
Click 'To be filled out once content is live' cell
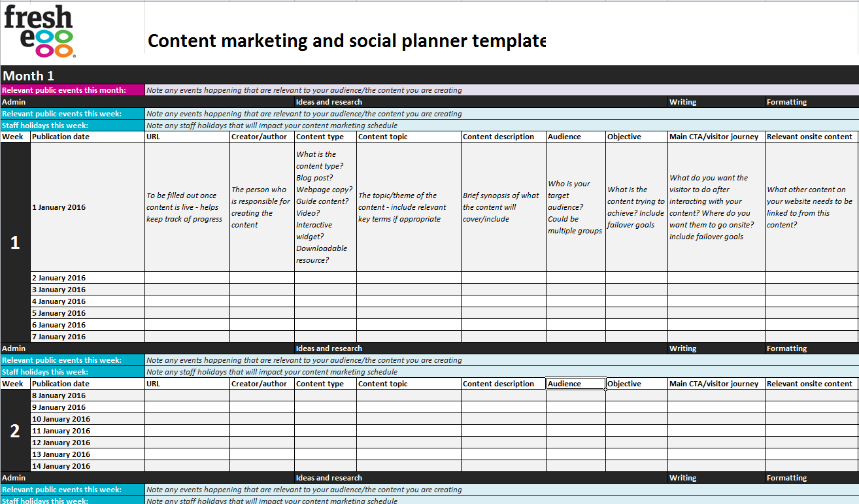187,207
